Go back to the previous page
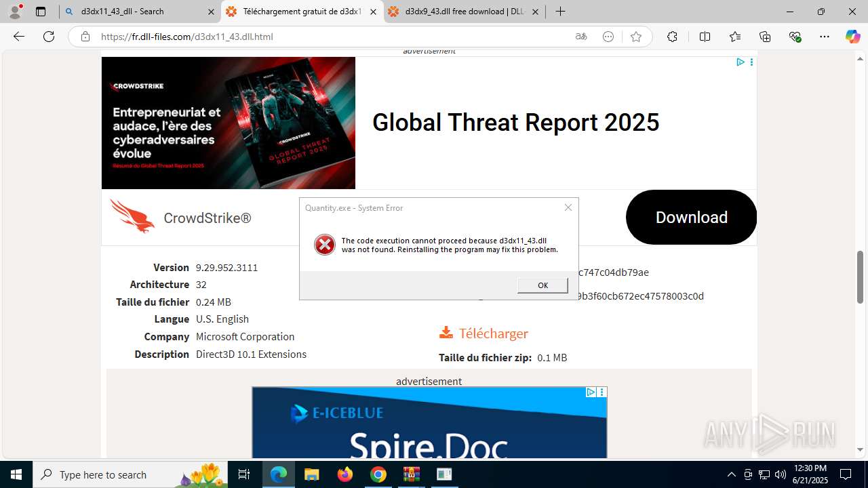Viewport: 868px width, 488px height. pos(19,37)
